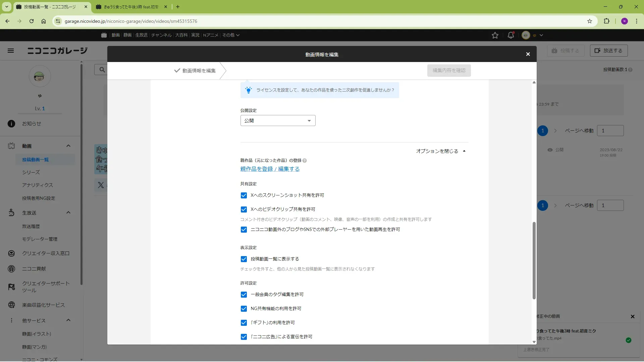Click the notification bell icon
The image size is (644, 362).
point(511,35)
